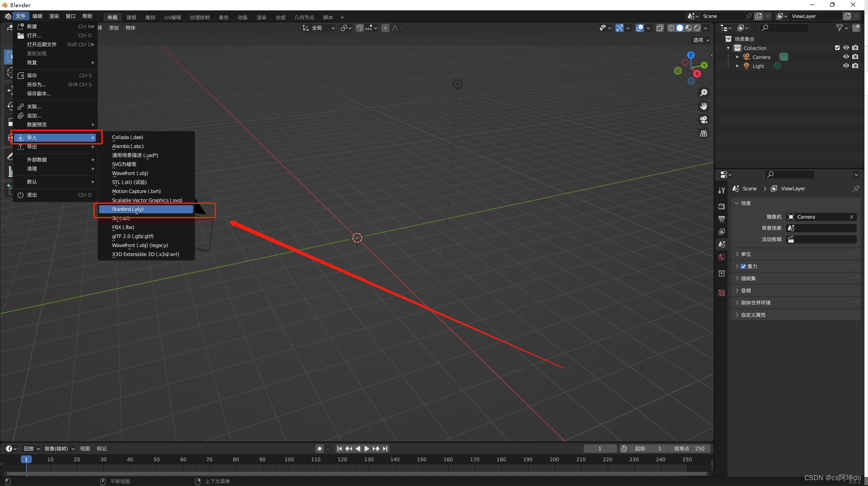Toggle the gravity (重力) checkbox
868x486 pixels.
pos(743,266)
